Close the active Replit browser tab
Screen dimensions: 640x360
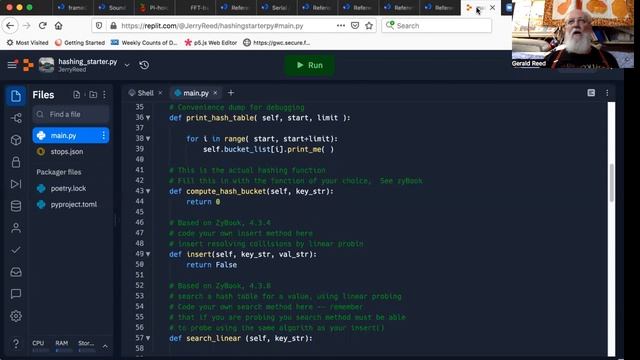(493, 7)
